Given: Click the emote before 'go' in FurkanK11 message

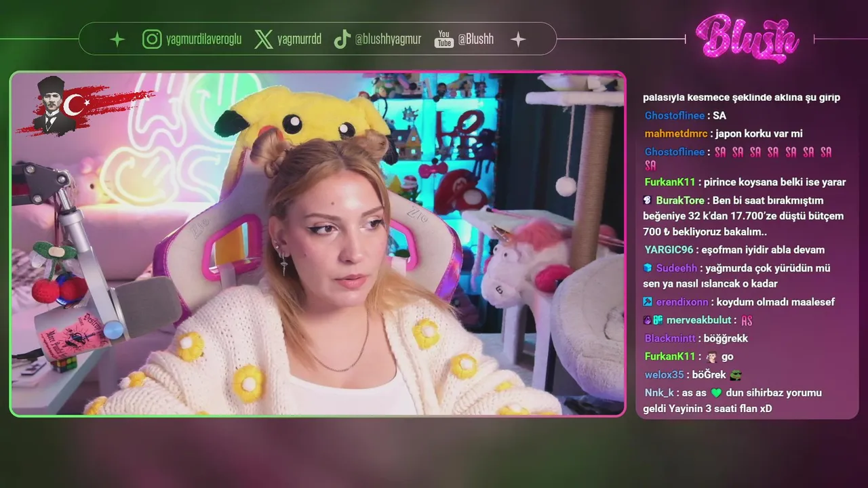Looking at the screenshot, I should click(711, 357).
